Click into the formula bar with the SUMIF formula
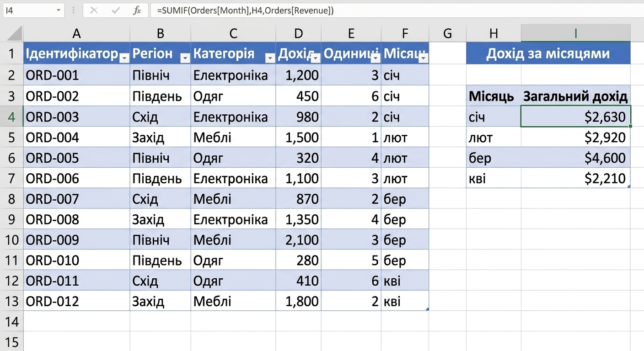Viewport: 644px width, 351px height. click(396, 11)
